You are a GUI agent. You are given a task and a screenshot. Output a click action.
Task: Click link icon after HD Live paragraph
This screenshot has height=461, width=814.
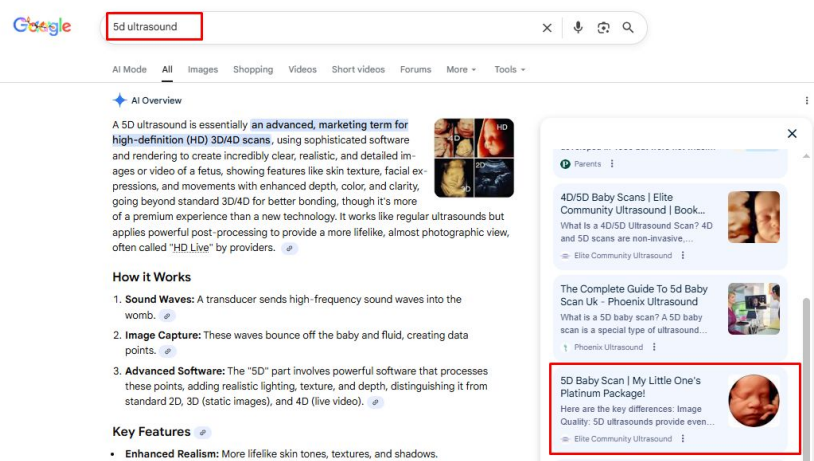289,248
